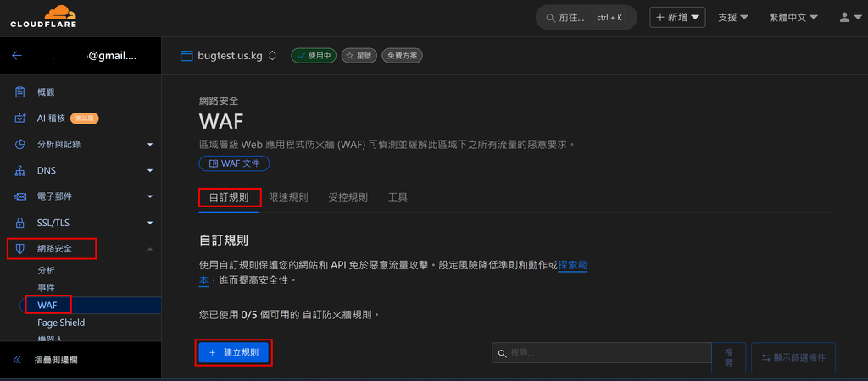
Task: Click the plus icon in 建立規則 button
Action: 211,352
